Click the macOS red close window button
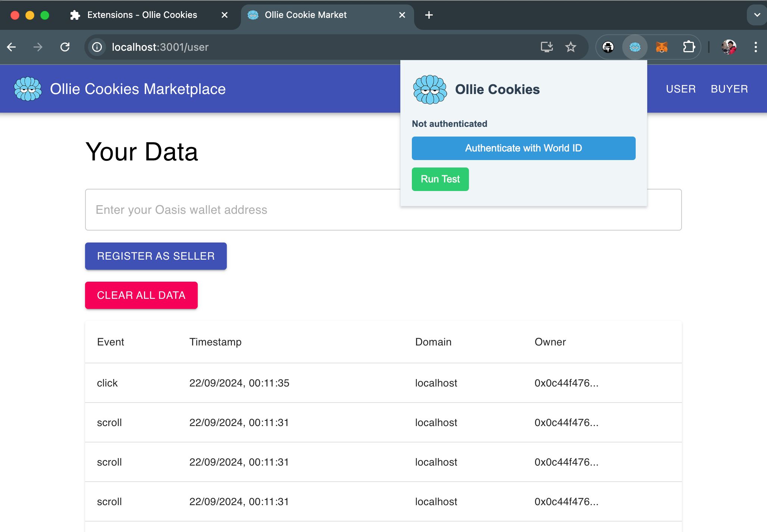Viewport: 767px width, 532px height. coord(15,15)
